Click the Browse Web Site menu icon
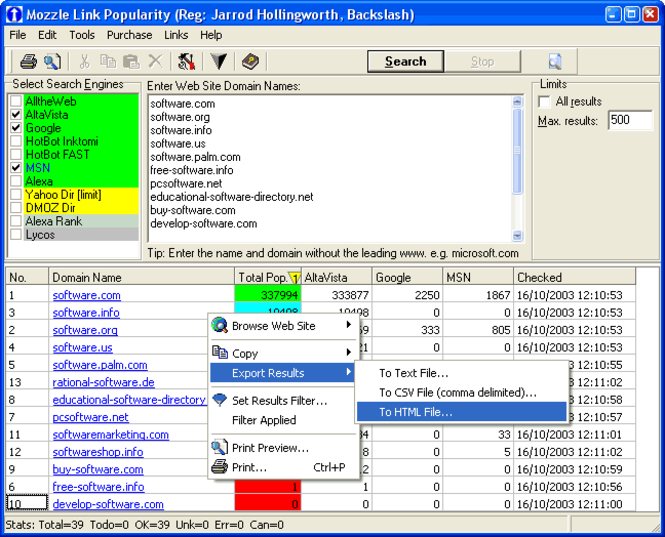Viewport: 665px width, 537px height. [x=220, y=326]
